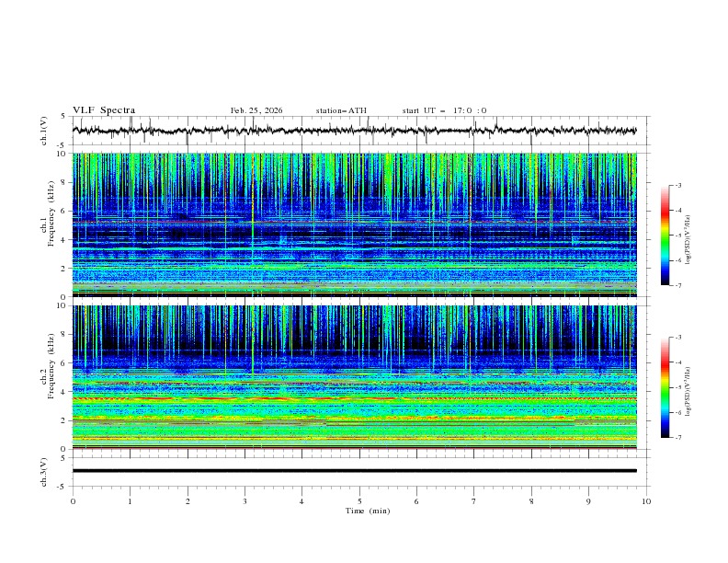
Task: Click the ch.2 spectrogram panel
Action: tap(354, 377)
